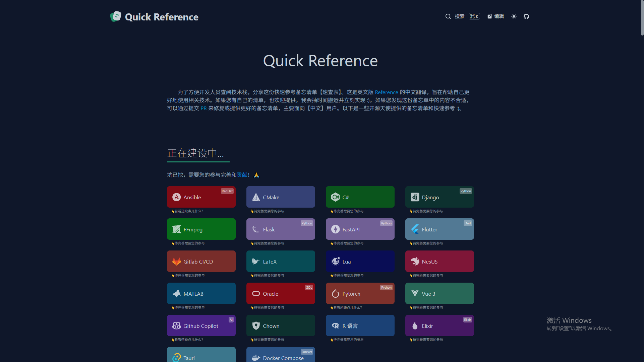Open the Ansible cheat sheet card

(201, 197)
